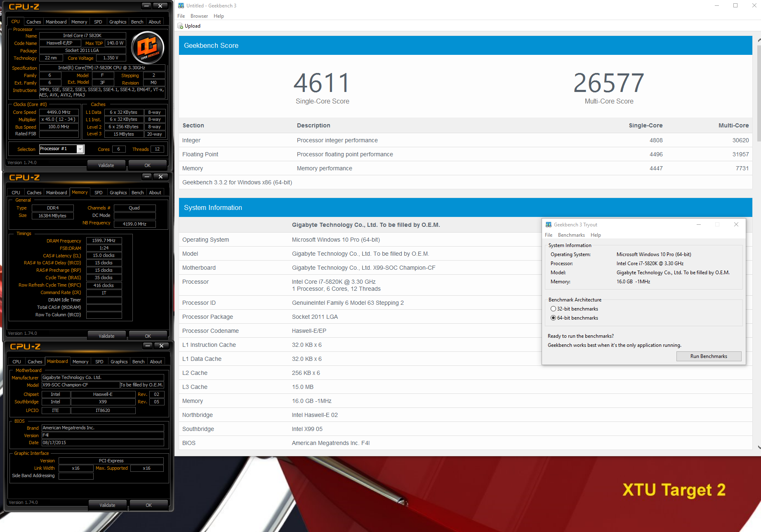Screen dimensions: 761x532
Task: Close the CPU-Z Mainboard window
Action: pyautogui.click(x=161, y=346)
